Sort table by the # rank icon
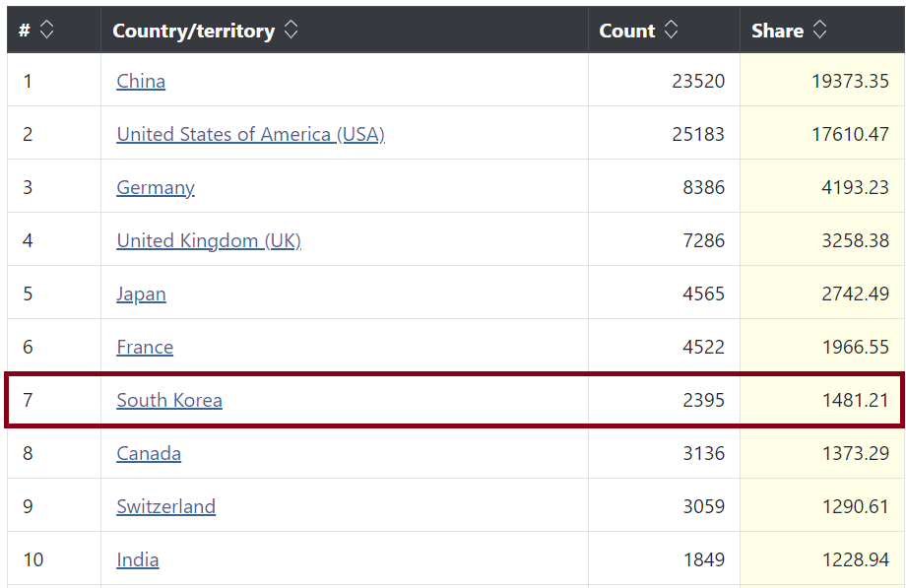The height and width of the screenshot is (588, 906). [x=46, y=31]
